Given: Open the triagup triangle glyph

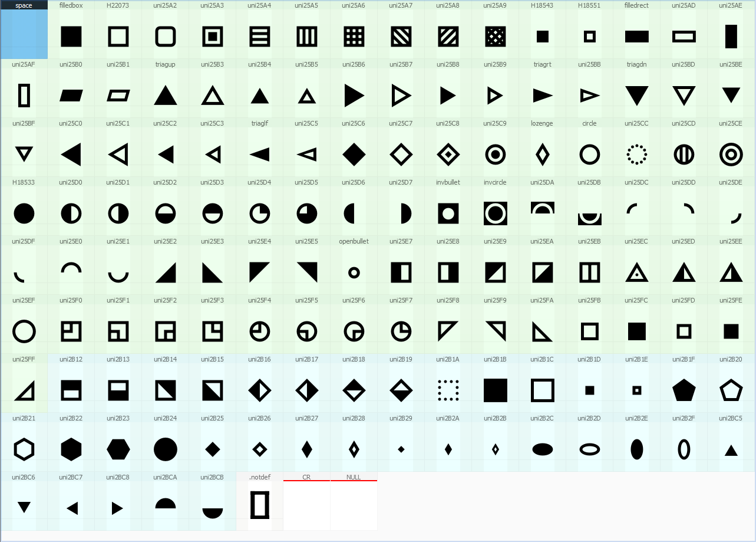Looking at the screenshot, I should 165,95.
